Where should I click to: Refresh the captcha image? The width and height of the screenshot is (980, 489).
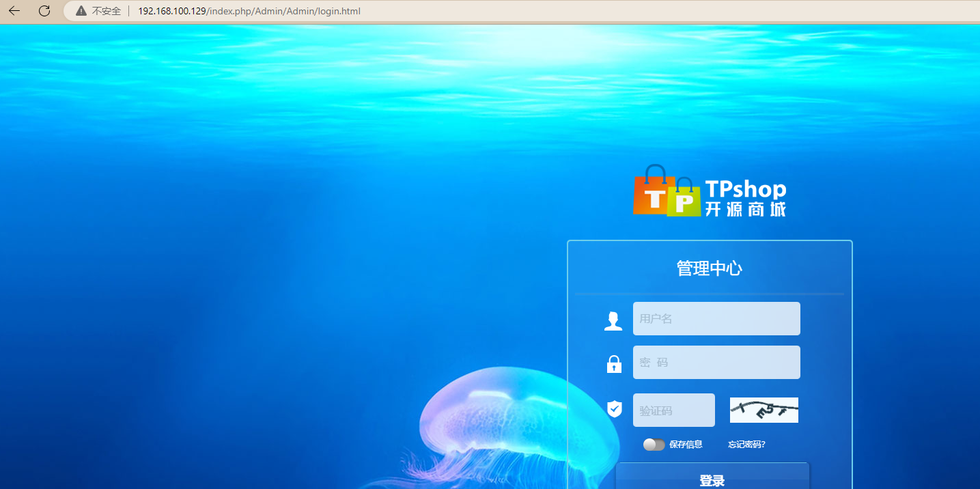point(764,410)
